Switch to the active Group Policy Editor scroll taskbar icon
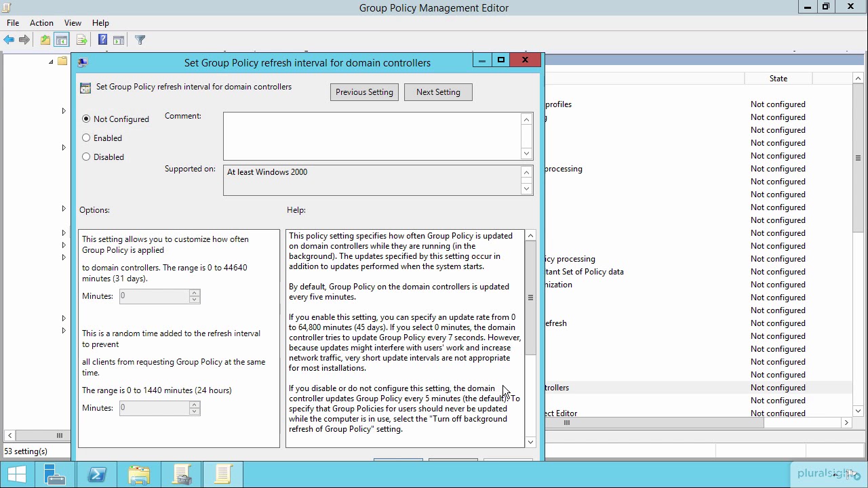Image resolution: width=868 pixels, height=488 pixels. tap(223, 474)
